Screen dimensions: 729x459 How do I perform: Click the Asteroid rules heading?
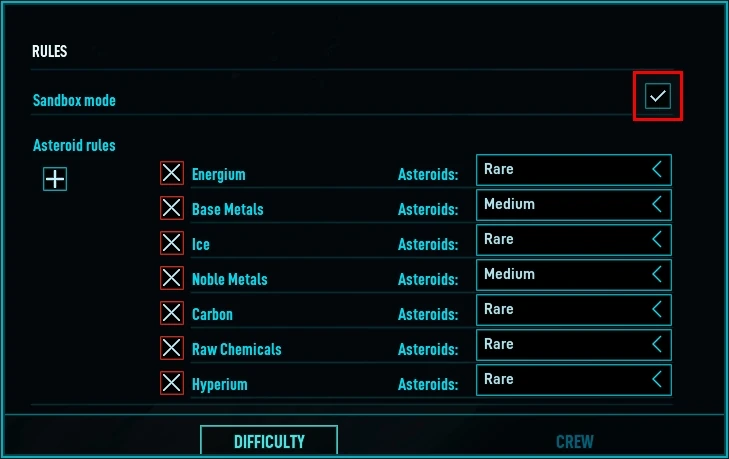click(74, 146)
